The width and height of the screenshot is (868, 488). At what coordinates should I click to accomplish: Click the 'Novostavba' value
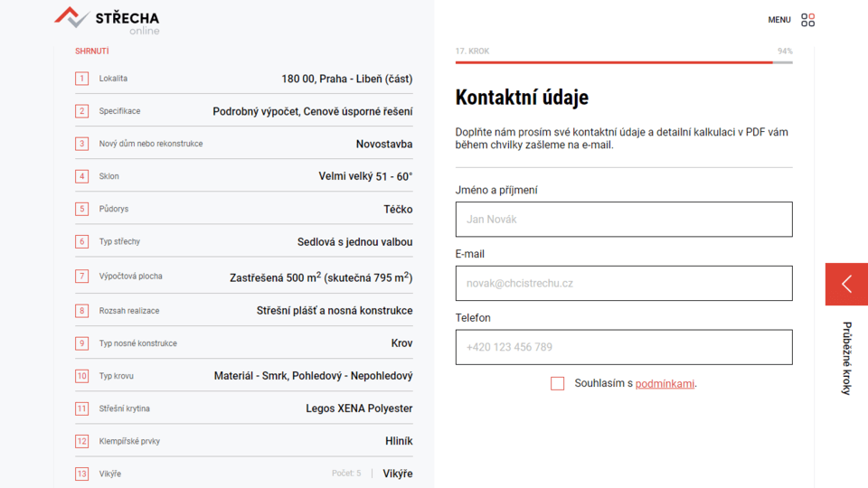tap(384, 144)
